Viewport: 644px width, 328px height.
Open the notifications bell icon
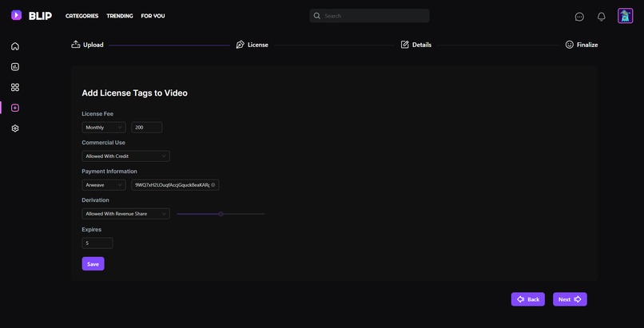click(x=602, y=17)
